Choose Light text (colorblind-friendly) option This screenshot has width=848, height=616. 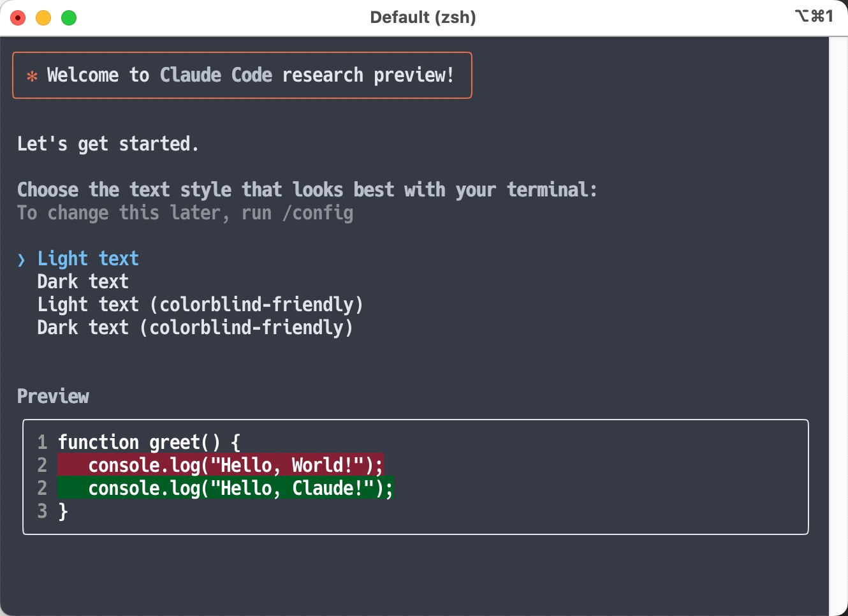[x=200, y=304]
